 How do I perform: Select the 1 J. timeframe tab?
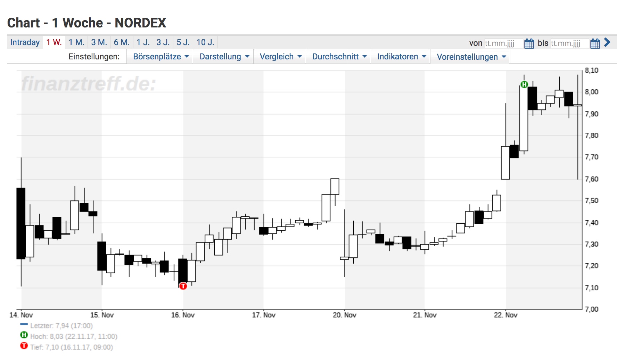tap(143, 42)
